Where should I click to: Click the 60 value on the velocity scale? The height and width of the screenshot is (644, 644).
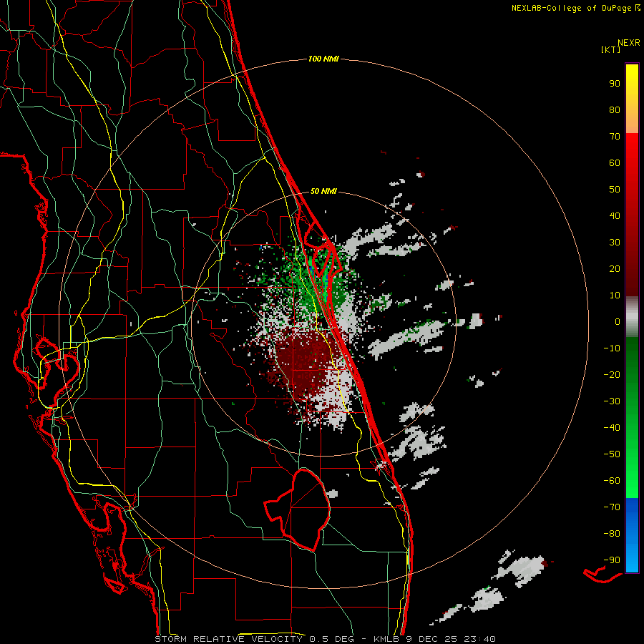coord(615,162)
